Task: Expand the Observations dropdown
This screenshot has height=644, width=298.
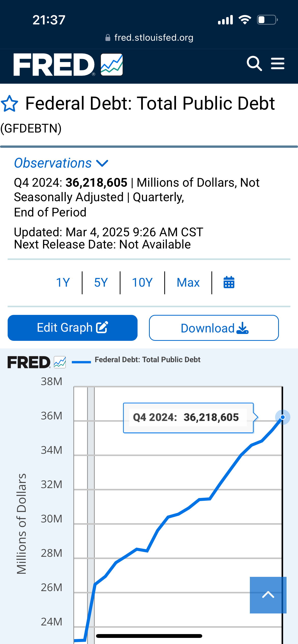Action: point(61,163)
